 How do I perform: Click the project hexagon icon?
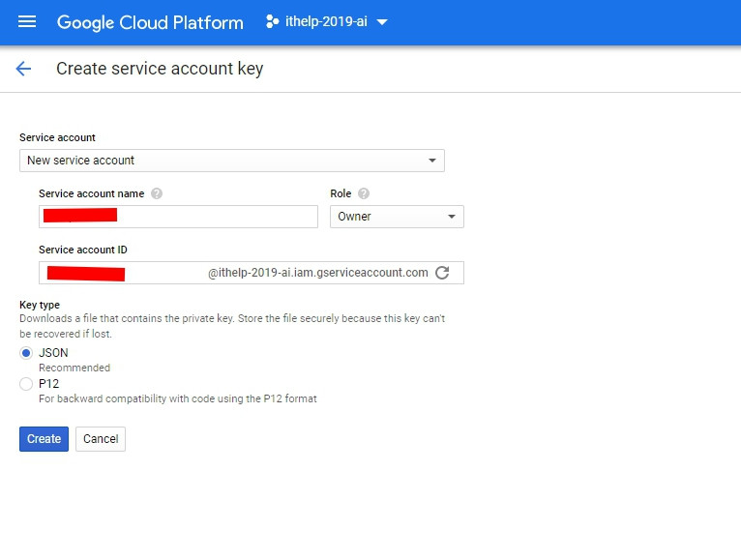click(x=272, y=21)
